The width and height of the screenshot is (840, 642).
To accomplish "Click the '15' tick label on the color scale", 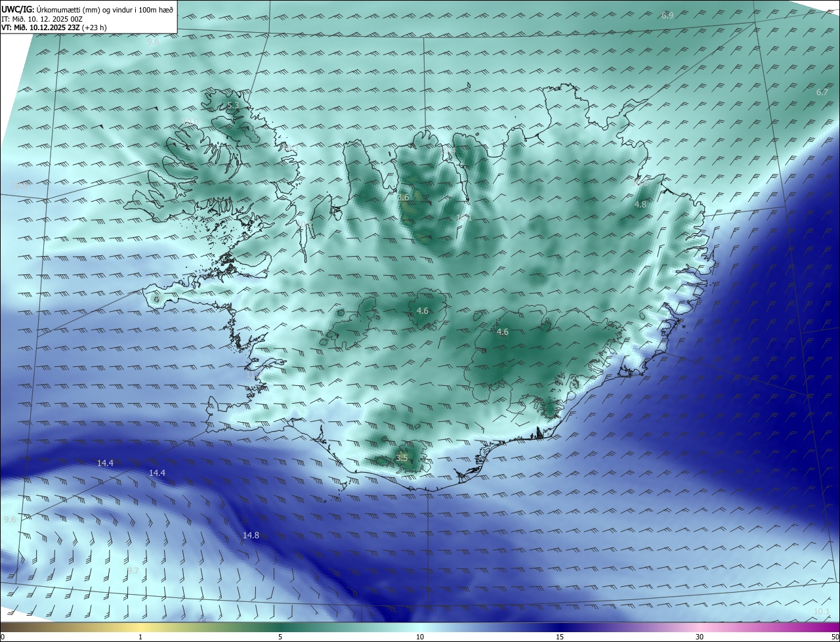I will pyautogui.click(x=560, y=637).
